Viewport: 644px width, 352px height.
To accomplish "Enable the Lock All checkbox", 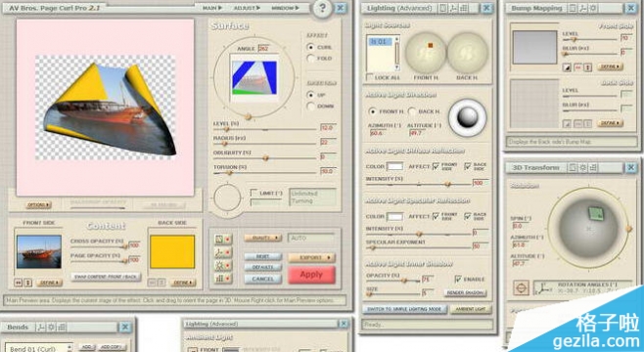I will pyautogui.click(x=370, y=77).
